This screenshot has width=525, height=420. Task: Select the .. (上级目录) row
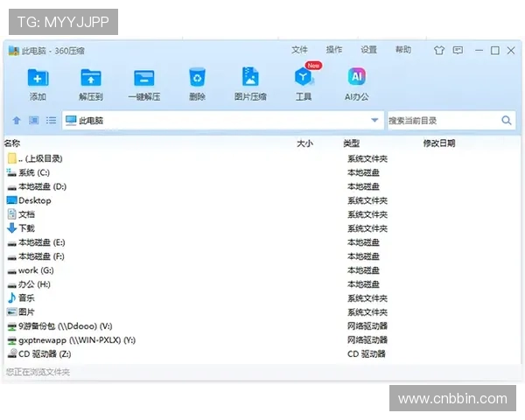pyautogui.click(x=262, y=158)
